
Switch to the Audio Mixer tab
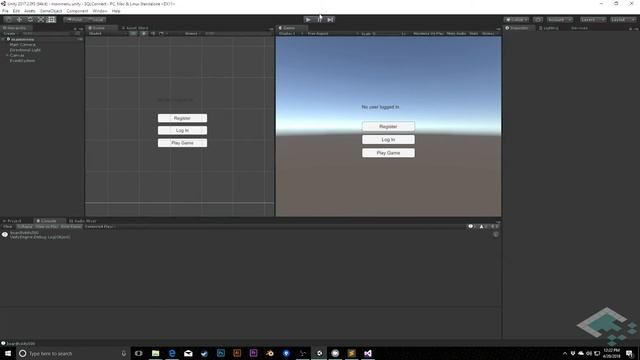[83, 221]
